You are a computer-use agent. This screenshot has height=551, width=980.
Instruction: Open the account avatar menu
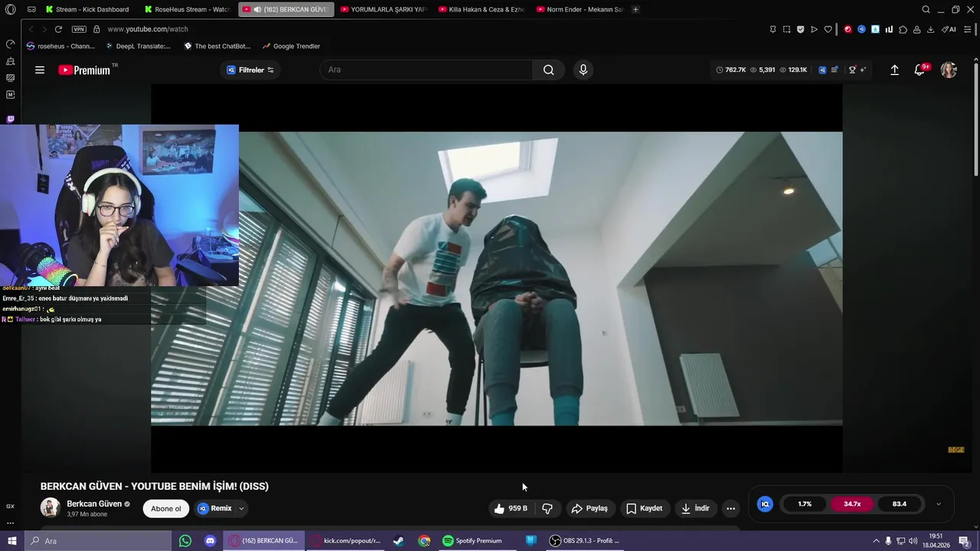949,70
